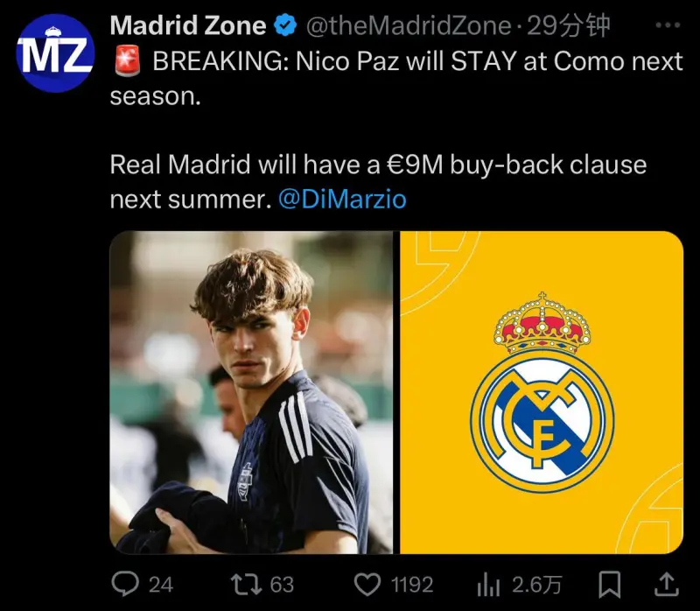Click the 24 replies count
Screen dimensions: 700x611
161,585
